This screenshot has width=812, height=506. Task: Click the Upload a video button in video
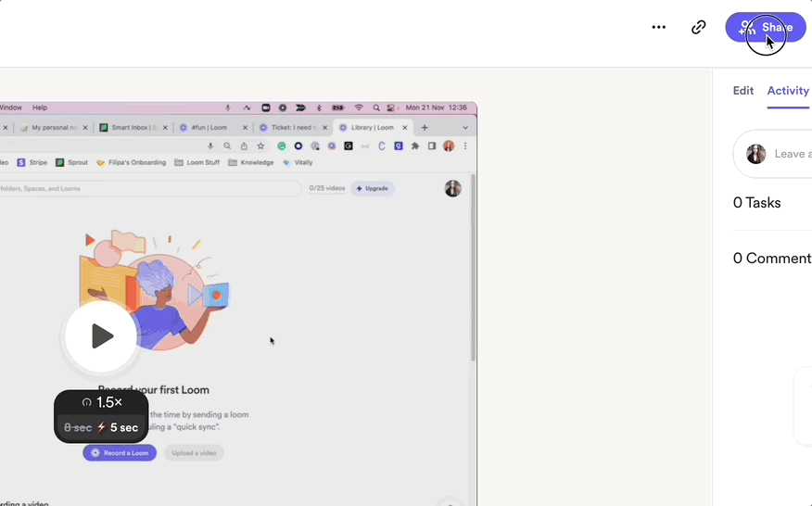[x=195, y=452]
